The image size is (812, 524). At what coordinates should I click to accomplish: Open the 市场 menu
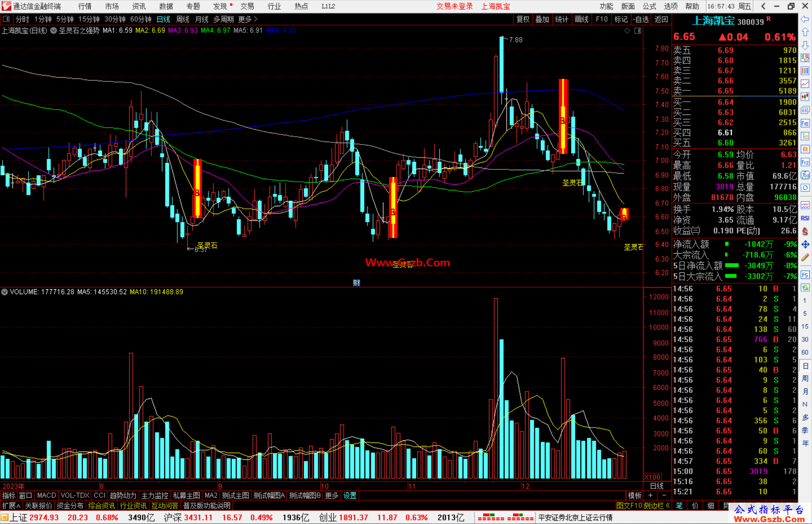pos(112,6)
